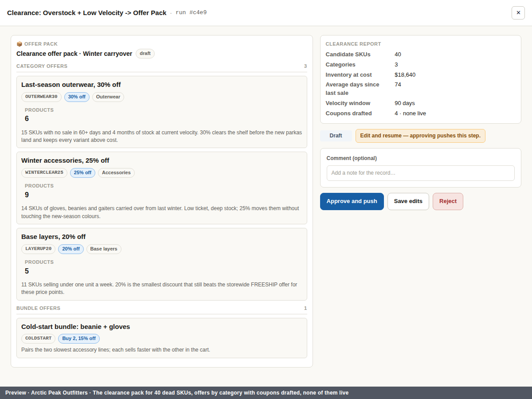
Task: Click the CLEARANCE REPORT heading
Action: pos(353,44)
